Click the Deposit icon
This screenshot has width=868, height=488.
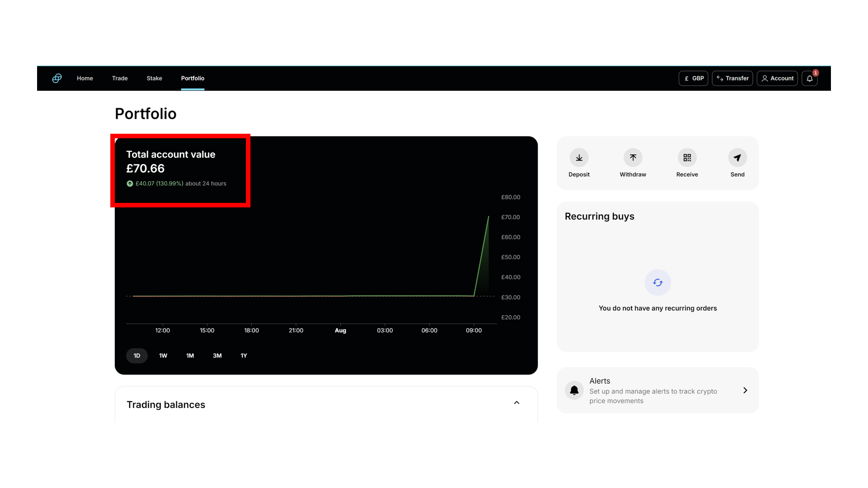click(579, 158)
